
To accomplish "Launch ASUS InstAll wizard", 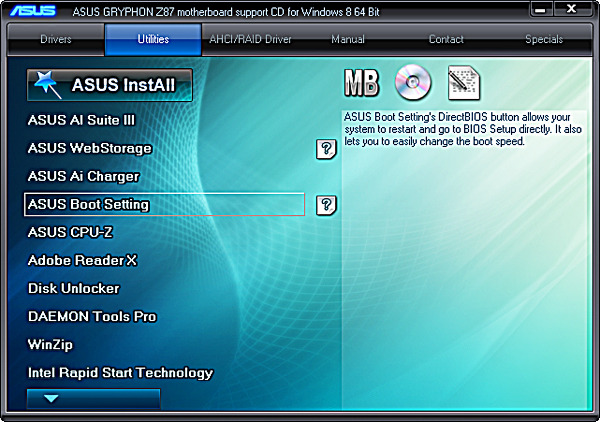I will click(109, 85).
